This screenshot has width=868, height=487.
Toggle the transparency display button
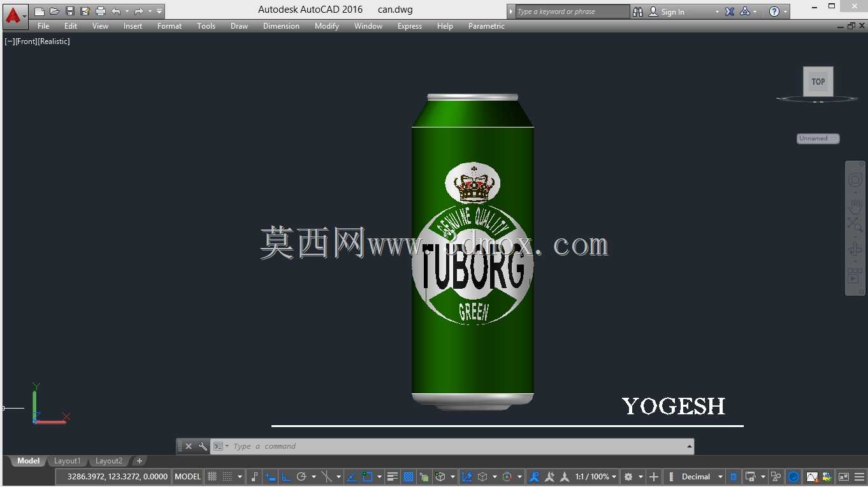point(409,476)
